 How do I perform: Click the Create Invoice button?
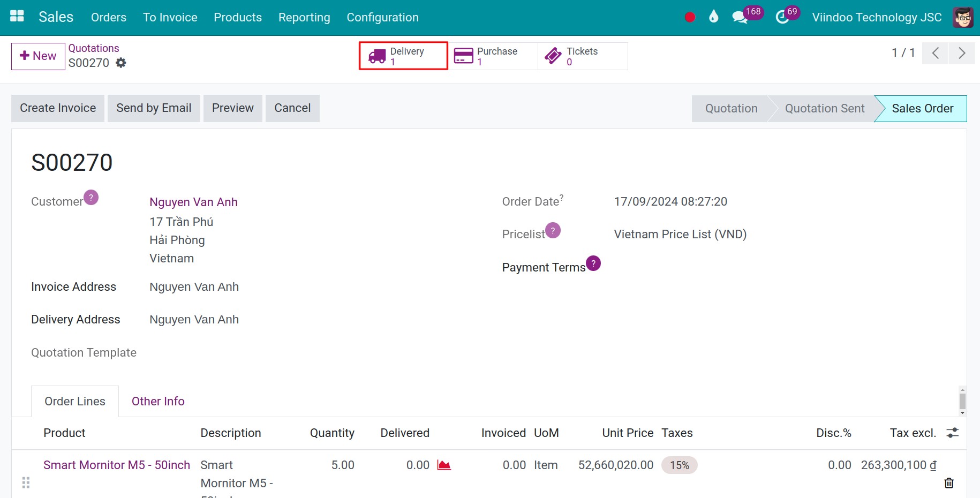pos(57,108)
